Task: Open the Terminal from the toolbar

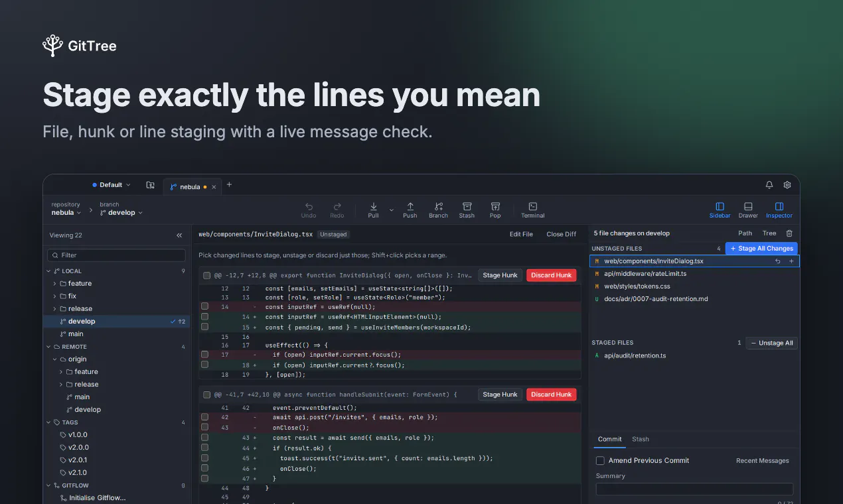Action: pyautogui.click(x=532, y=210)
